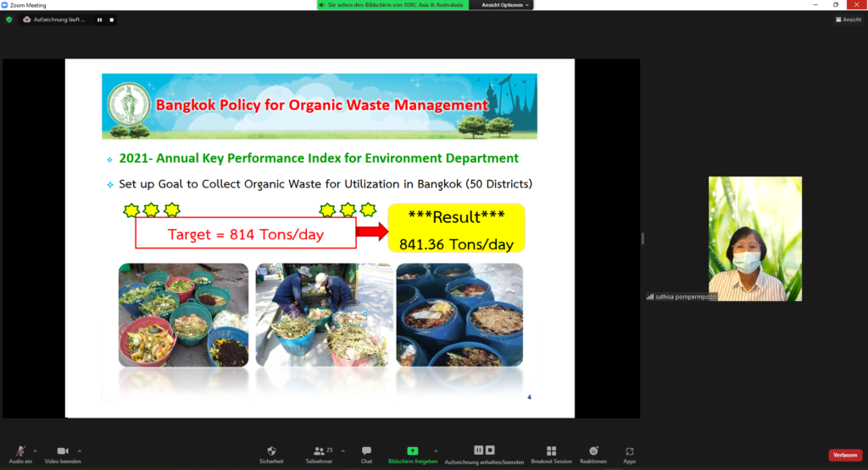Open the Ansicht view menu
This screenshot has width=868, height=470.
[x=849, y=19]
